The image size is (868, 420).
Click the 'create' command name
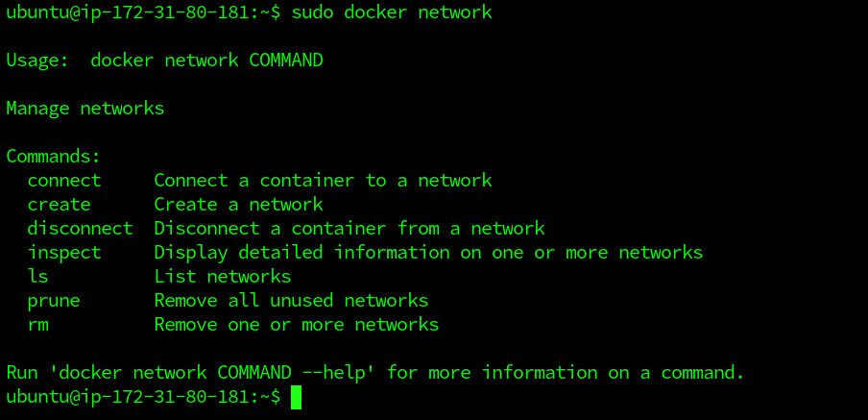tap(59, 205)
